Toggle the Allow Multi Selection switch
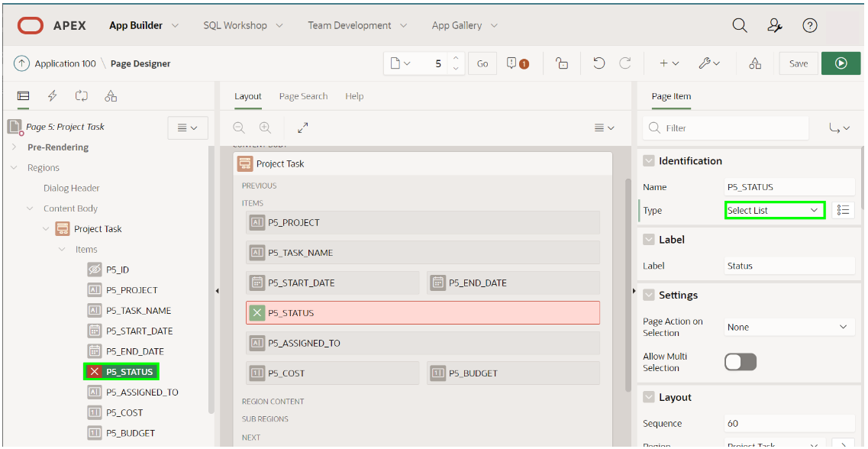868x449 pixels. point(741,362)
